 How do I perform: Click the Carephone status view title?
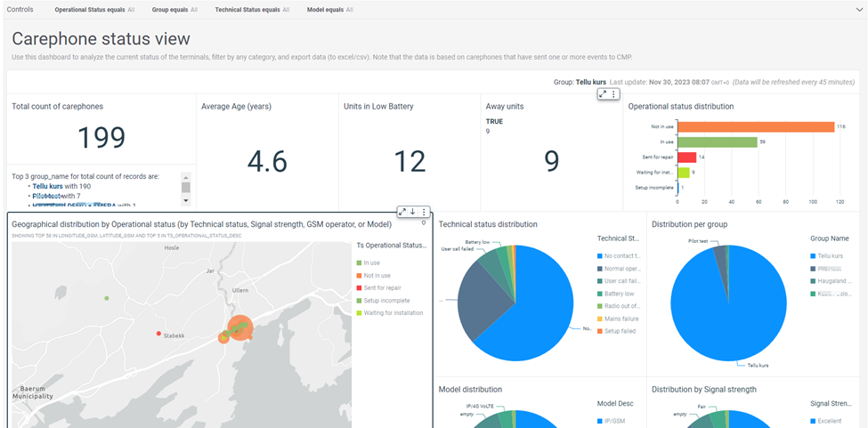coord(101,39)
